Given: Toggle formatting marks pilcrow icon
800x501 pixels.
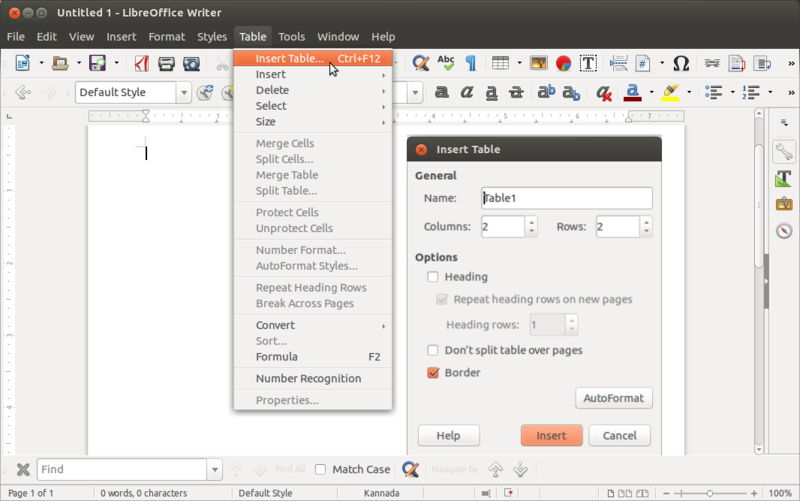Looking at the screenshot, I should pos(471,63).
